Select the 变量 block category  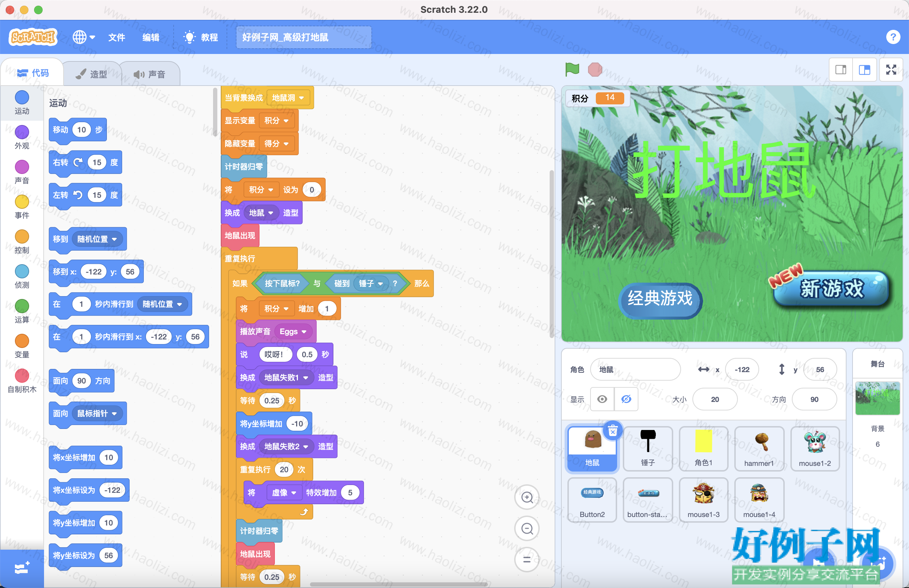(22, 345)
